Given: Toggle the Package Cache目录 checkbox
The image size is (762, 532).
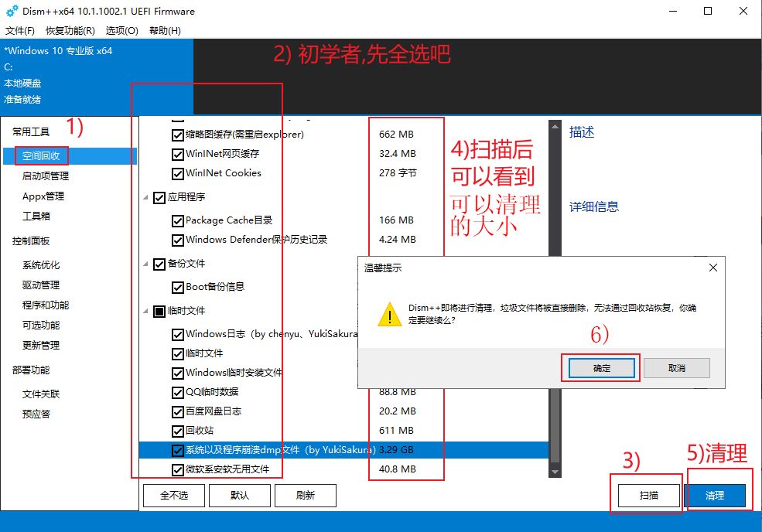Looking at the screenshot, I should 178,220.
